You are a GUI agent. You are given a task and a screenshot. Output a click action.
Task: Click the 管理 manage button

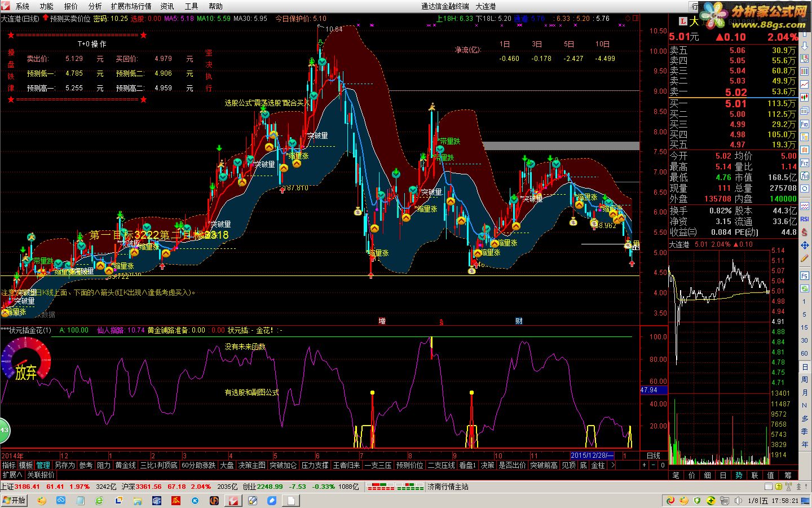pyautogui.click(x=43, y=465)
